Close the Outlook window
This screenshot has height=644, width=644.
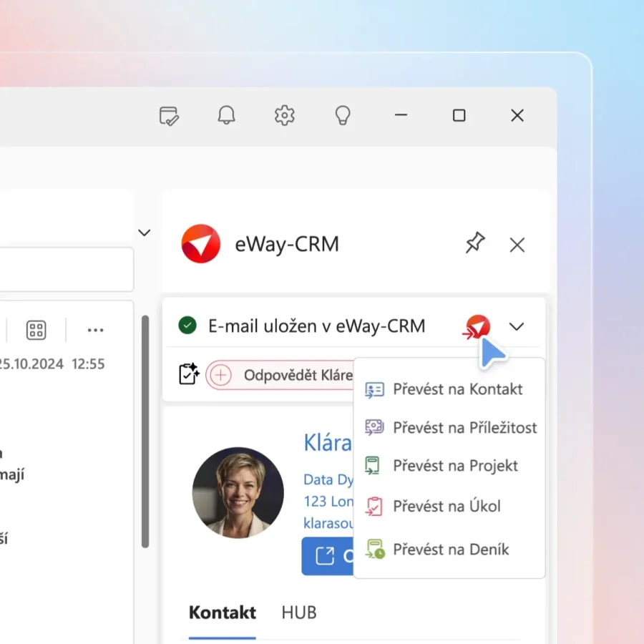pyautogui.click(x=517, y=115)
